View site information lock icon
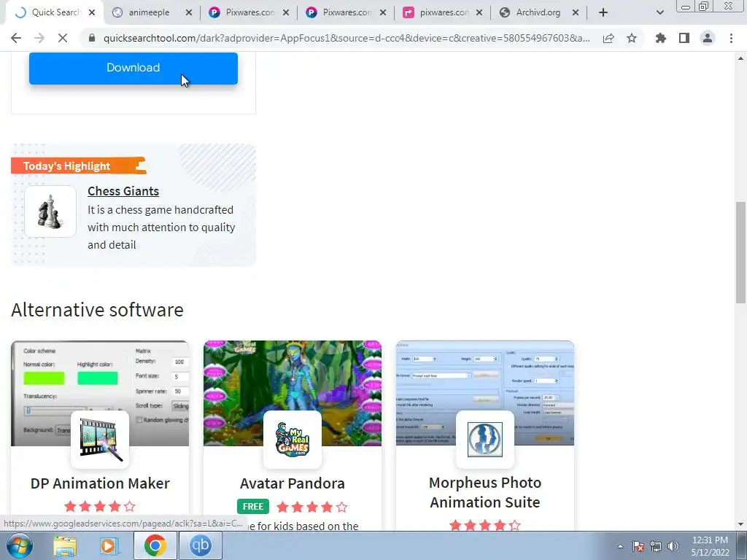The image size is (747, 560). coord(92,38)
